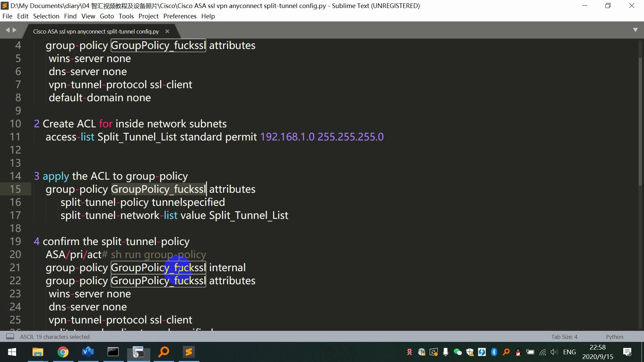The height and width of the screenshot is (362, 644).
Task: Click 'split-tunnel-policy tunnelspecified' line
Action: tap(143, 202)
